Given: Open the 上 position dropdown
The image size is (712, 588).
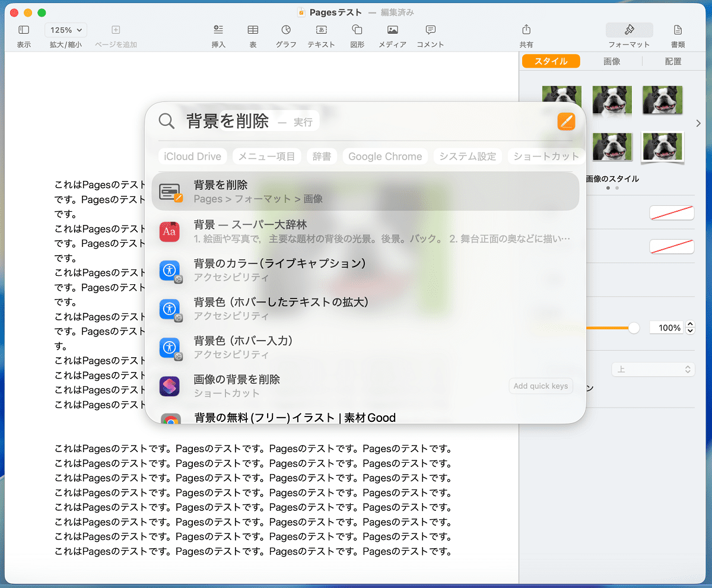Looking at the screenshot, I should [x=653, y=369].
